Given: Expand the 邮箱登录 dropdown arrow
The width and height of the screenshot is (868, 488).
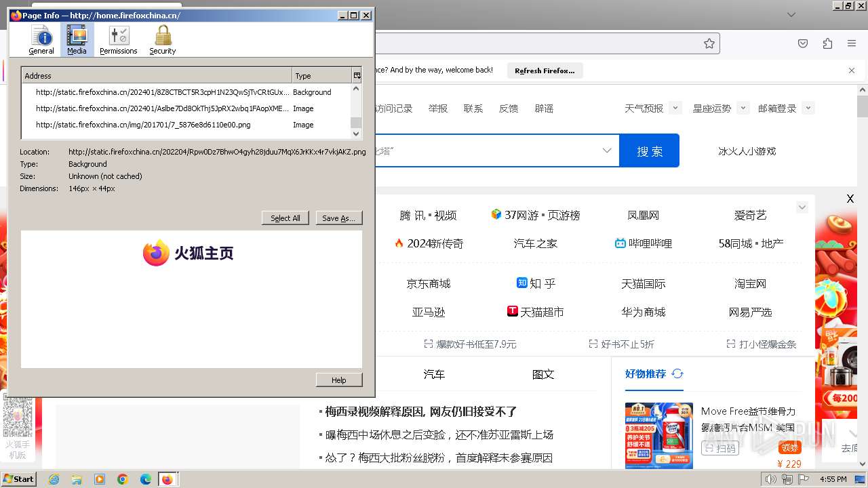Looking at the screenshot, I should coord(808,108).
